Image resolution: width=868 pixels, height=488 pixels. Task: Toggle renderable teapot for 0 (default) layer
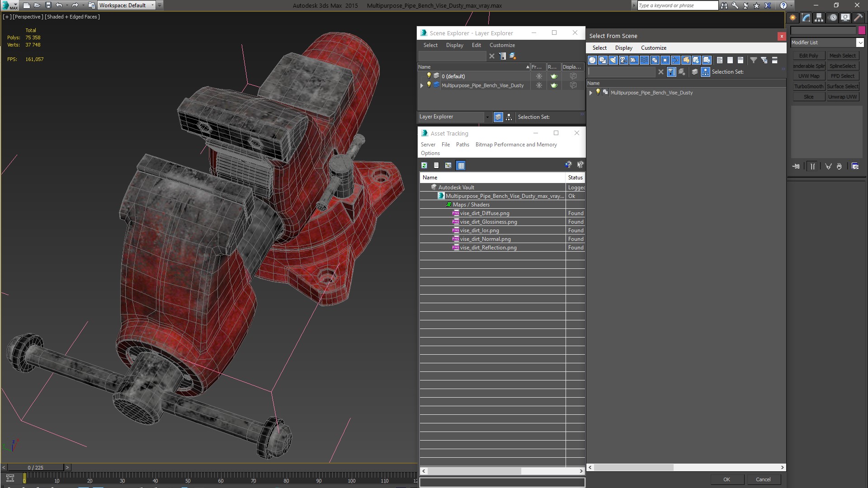pos(554,76)
